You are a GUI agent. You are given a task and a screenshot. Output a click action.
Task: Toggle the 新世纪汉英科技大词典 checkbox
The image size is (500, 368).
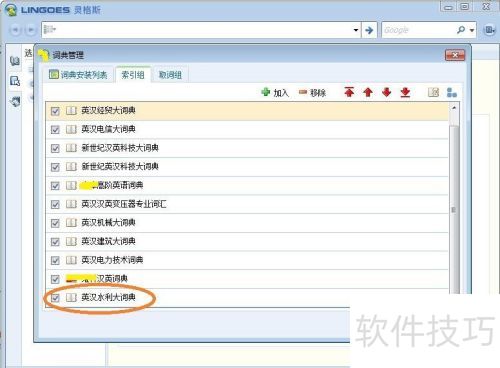coord(55,148)
